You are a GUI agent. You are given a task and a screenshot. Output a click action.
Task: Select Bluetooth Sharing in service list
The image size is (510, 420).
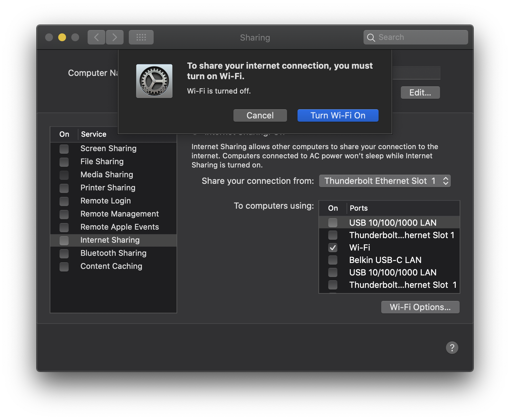click(x=113, y=253)
